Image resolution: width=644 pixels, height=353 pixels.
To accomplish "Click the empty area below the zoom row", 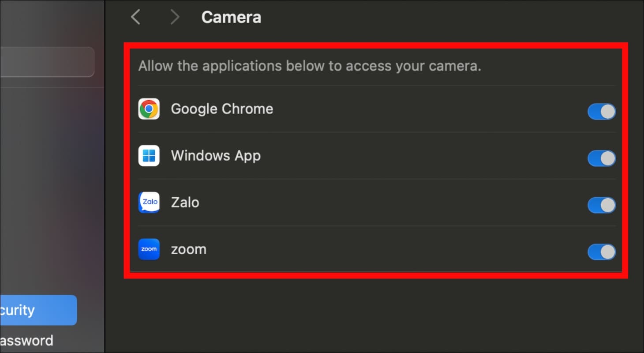I will tap(375, 313).
